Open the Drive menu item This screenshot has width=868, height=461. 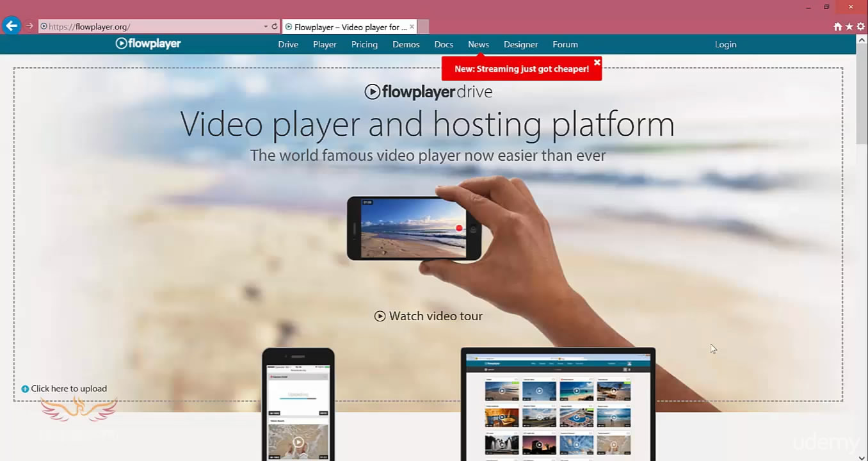288,44
